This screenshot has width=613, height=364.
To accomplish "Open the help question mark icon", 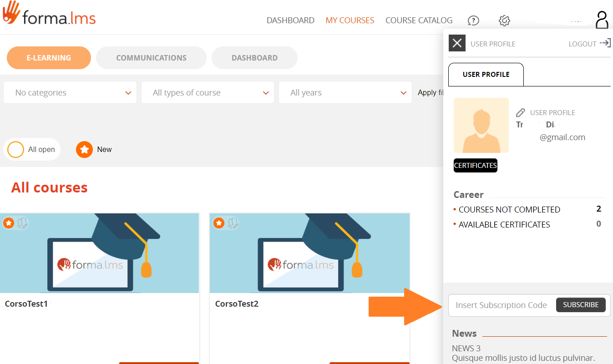I will click(473, 20).
